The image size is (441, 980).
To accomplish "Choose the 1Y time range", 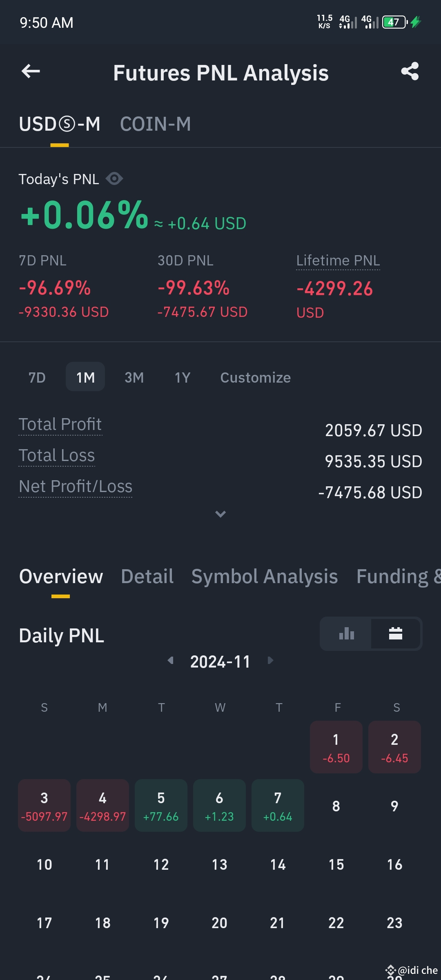I will click(x=183, y=377).
